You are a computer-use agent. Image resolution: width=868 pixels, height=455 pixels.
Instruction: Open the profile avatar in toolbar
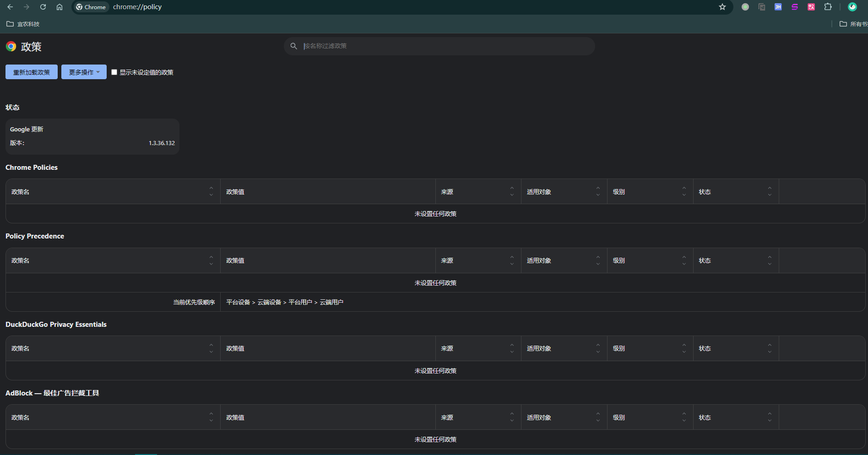[852, 7]
